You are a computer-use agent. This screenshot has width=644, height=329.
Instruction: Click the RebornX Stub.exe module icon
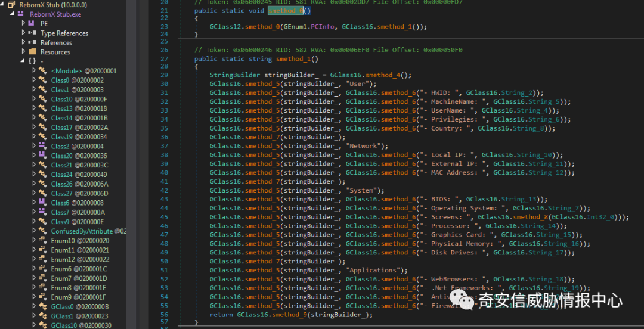pyautogui.click(x=20, y=14)
